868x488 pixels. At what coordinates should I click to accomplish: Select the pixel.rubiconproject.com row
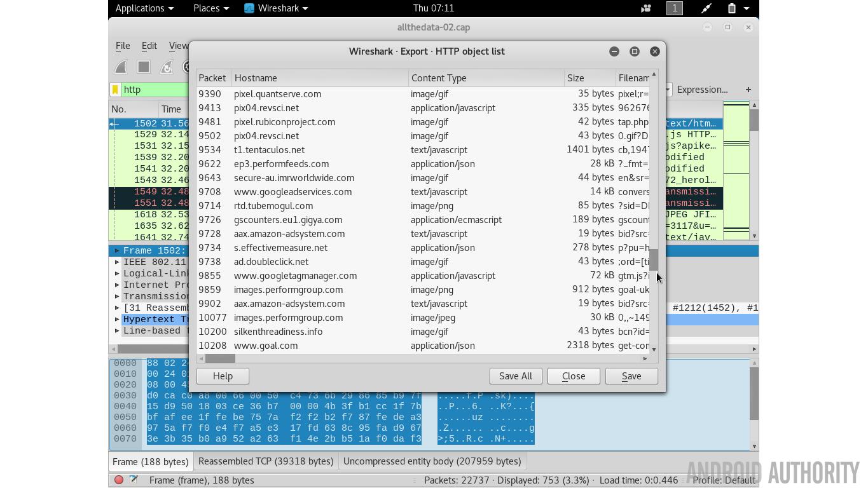(423, 122)
